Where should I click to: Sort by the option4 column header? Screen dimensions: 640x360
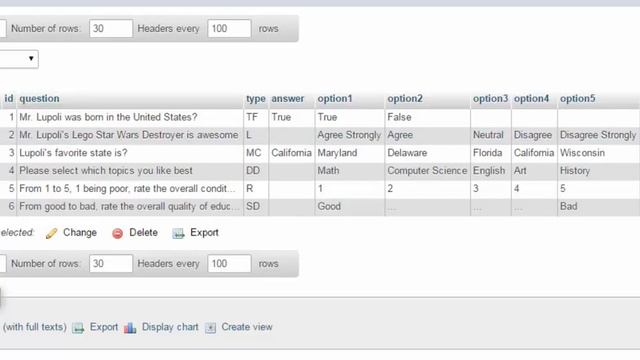pos(531,99)
